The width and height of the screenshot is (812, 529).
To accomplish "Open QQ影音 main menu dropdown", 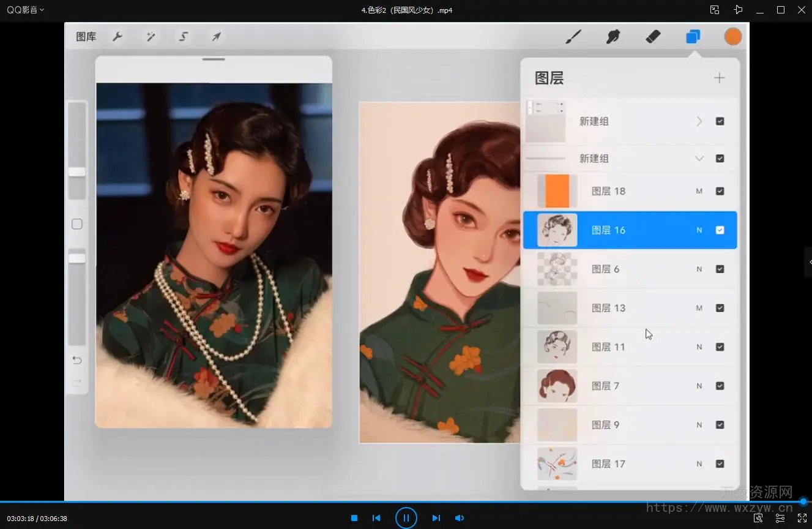I will (25, 10).
